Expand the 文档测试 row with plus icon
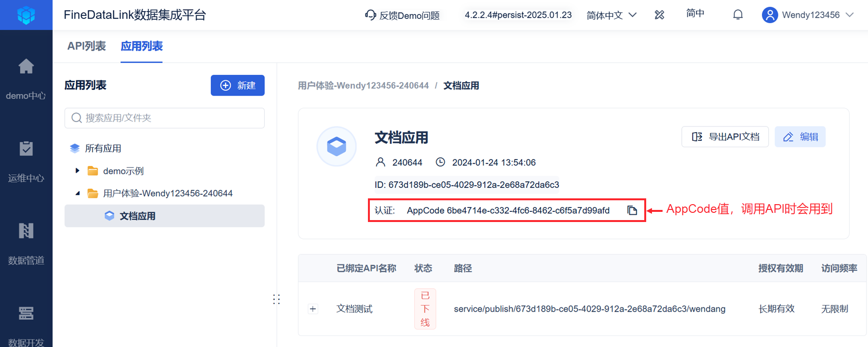868x347 pixels. click(313, 309)
